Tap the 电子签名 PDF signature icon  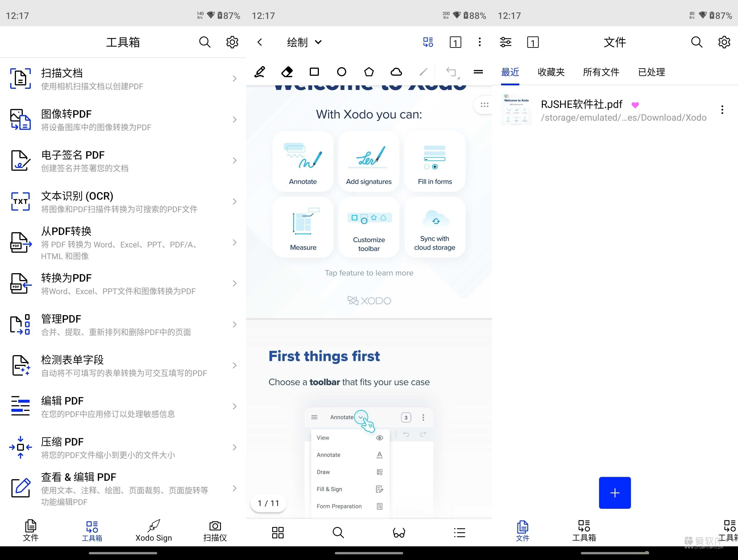(x=20, y=160)
